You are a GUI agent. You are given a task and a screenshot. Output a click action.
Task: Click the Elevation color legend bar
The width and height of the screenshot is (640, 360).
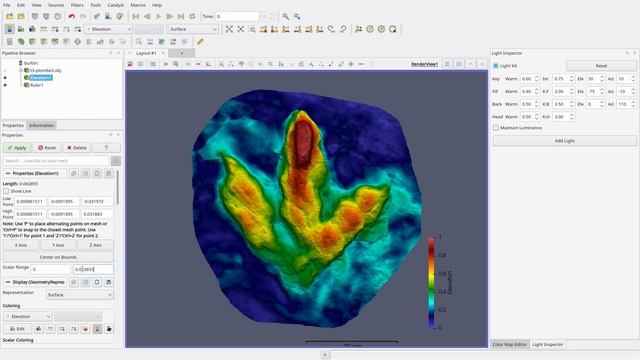431,282
